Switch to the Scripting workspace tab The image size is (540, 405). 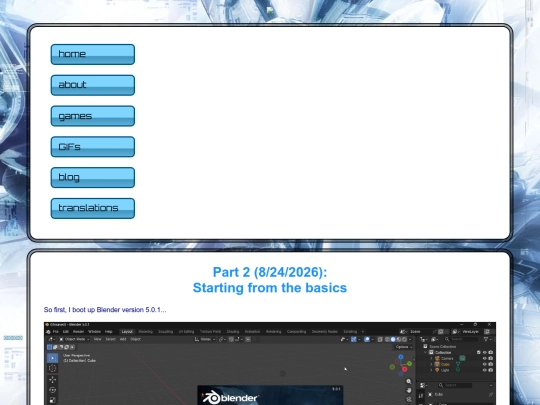pyautogui.click(x=350, y=332)
